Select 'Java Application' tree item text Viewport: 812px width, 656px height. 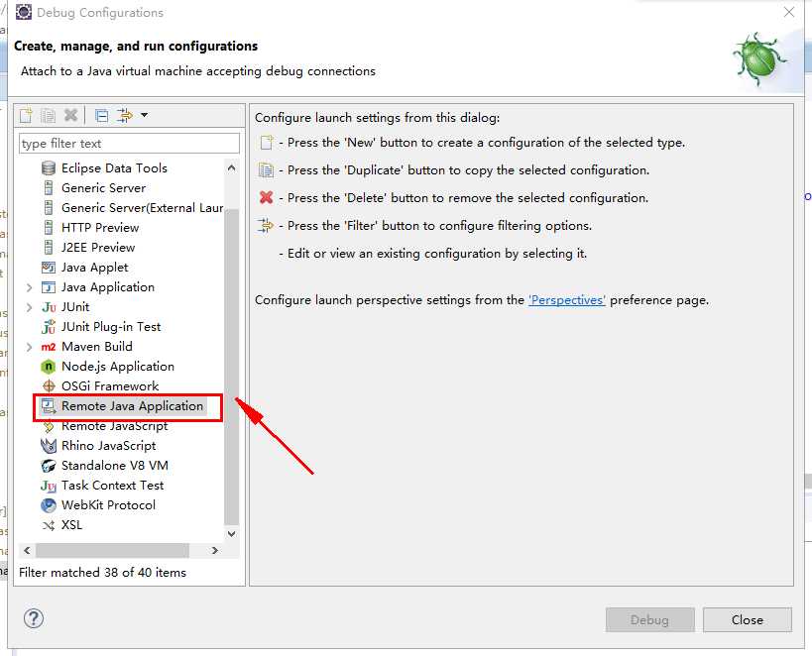click(108, 286)
